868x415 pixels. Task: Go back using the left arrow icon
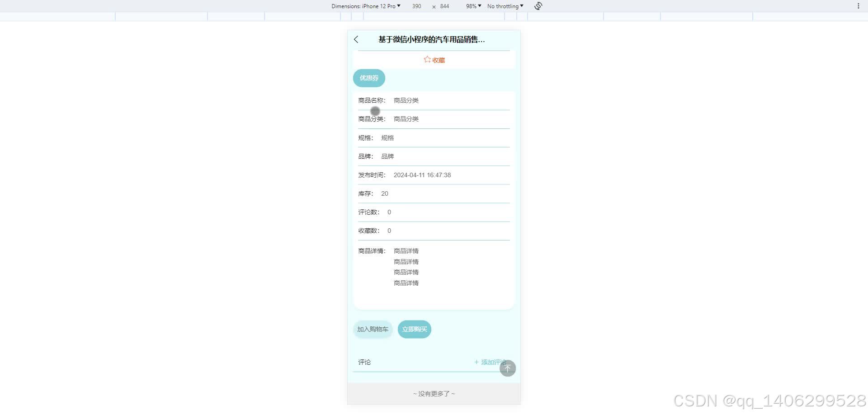coord(356,39)
